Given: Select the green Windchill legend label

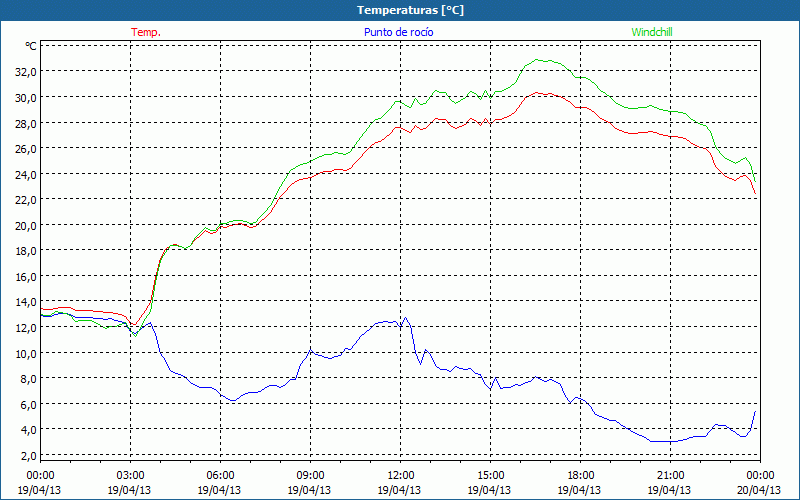Looking at the screenshot, I should [652, 32].
